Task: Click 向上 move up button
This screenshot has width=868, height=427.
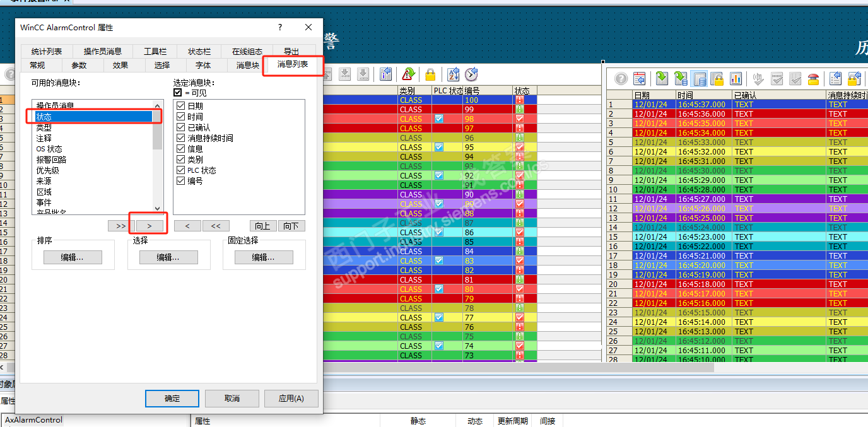Action: (263, 226)
